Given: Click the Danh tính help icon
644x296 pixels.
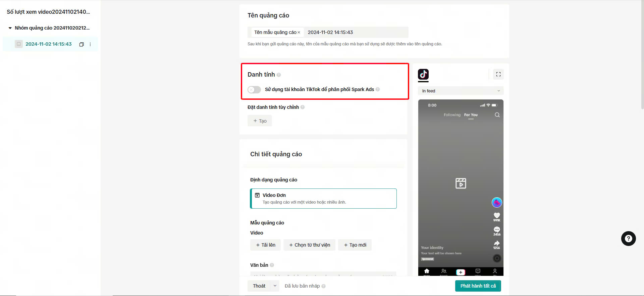Looking at the screenshot, I should tap(279, 75).
